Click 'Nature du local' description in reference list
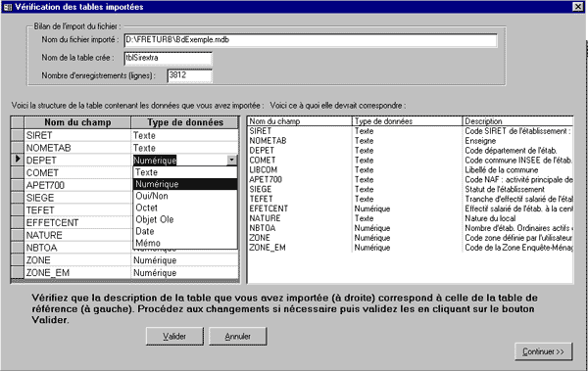This screenshot has height=371, width=588. [x=490, y=218]
